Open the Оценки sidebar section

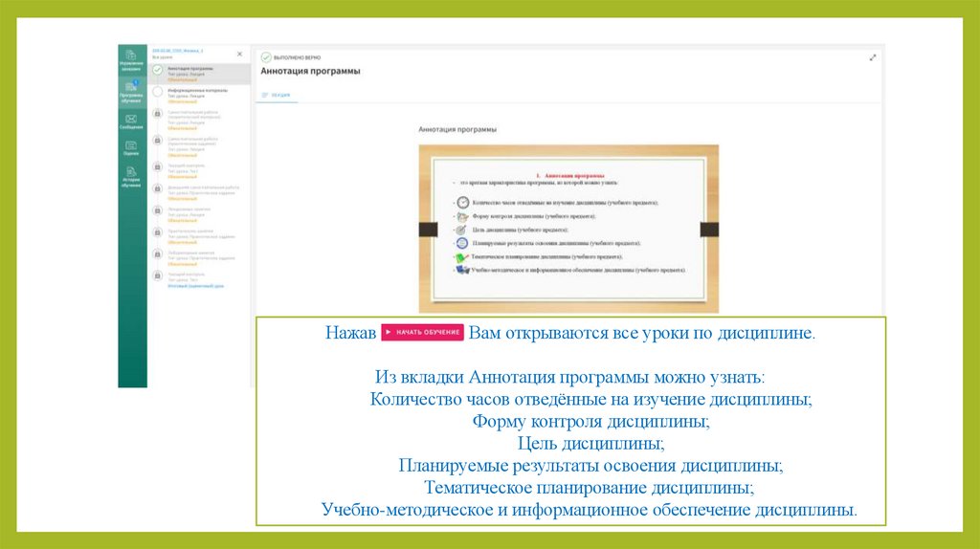click(131, 148)
